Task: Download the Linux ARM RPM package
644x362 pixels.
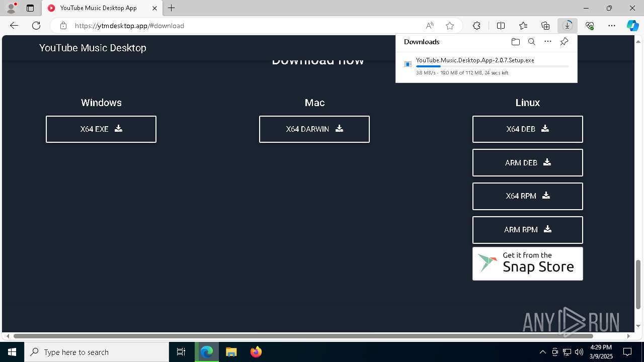Action: [528, 230]
